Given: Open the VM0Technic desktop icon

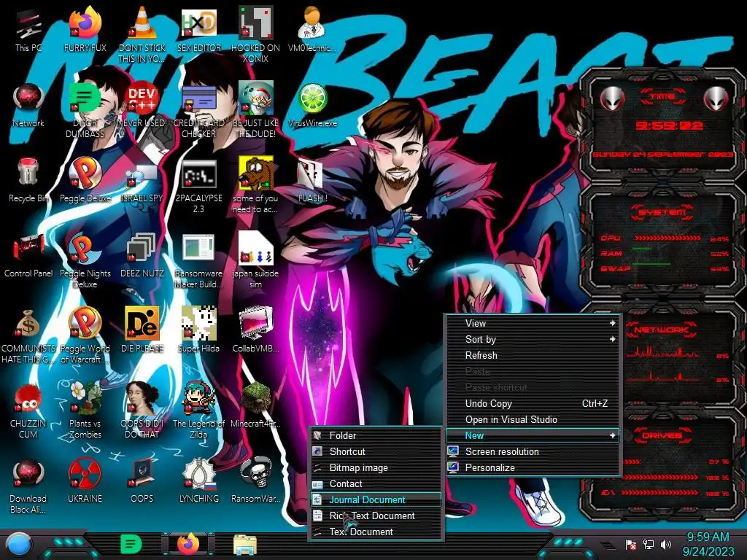Looking at the screenshot, I should point(312,31).
